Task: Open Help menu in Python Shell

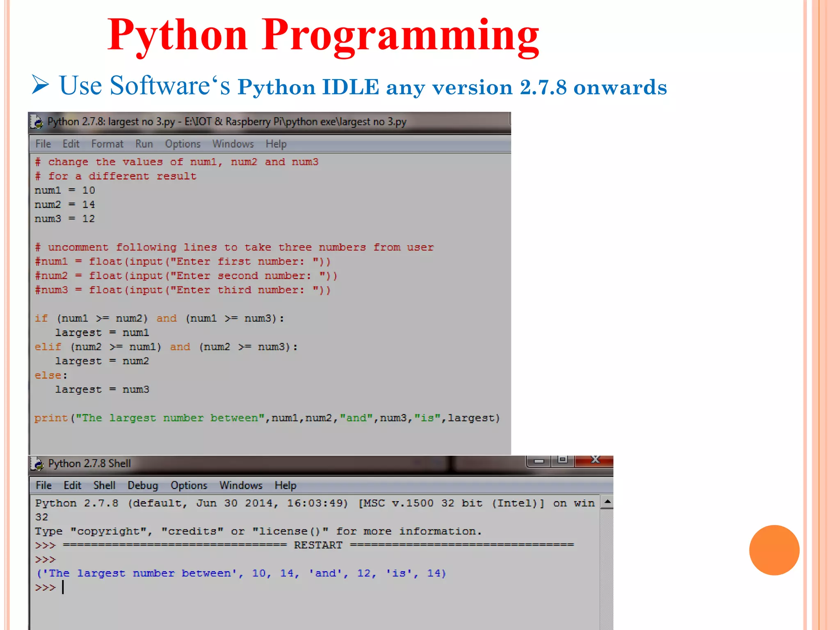Action: click(285, 485)
